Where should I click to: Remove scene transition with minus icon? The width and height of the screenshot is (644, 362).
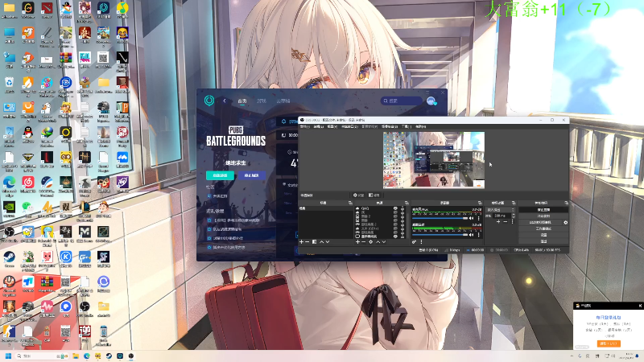click(506, 222)
